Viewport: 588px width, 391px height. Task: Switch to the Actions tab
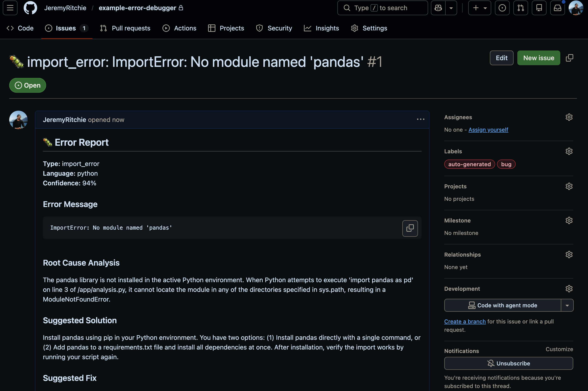click(179, 28)
